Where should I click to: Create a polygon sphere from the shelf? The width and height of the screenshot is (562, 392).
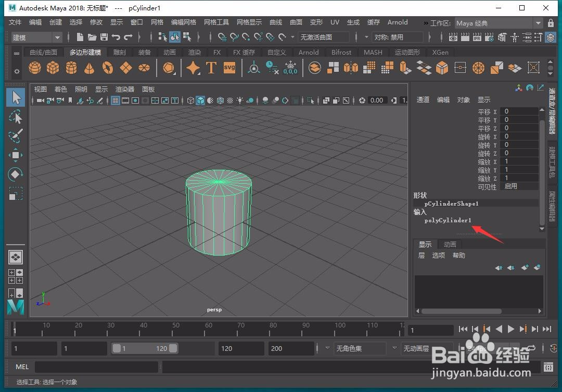tap(35, 68)
